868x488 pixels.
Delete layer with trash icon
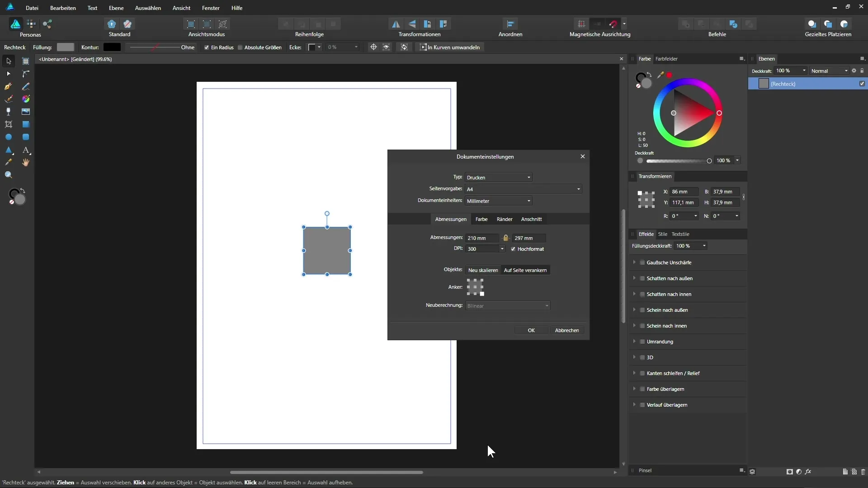click(x=863, y=471)
